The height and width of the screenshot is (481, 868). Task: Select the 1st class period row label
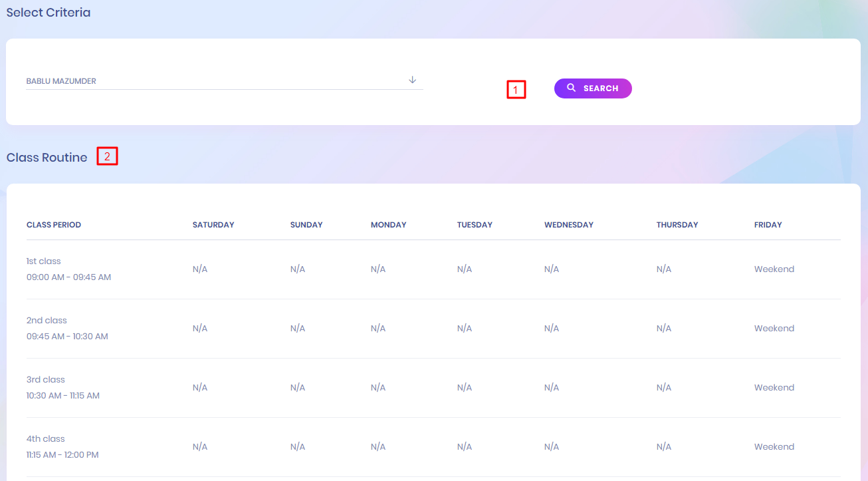(44, 261)
